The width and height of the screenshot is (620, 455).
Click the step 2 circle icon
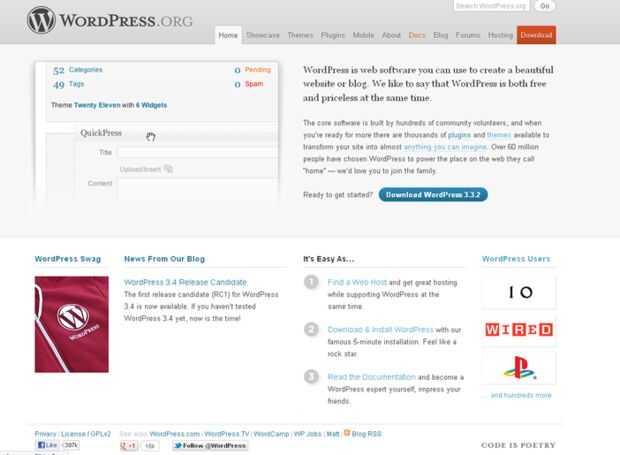[311, 329]
